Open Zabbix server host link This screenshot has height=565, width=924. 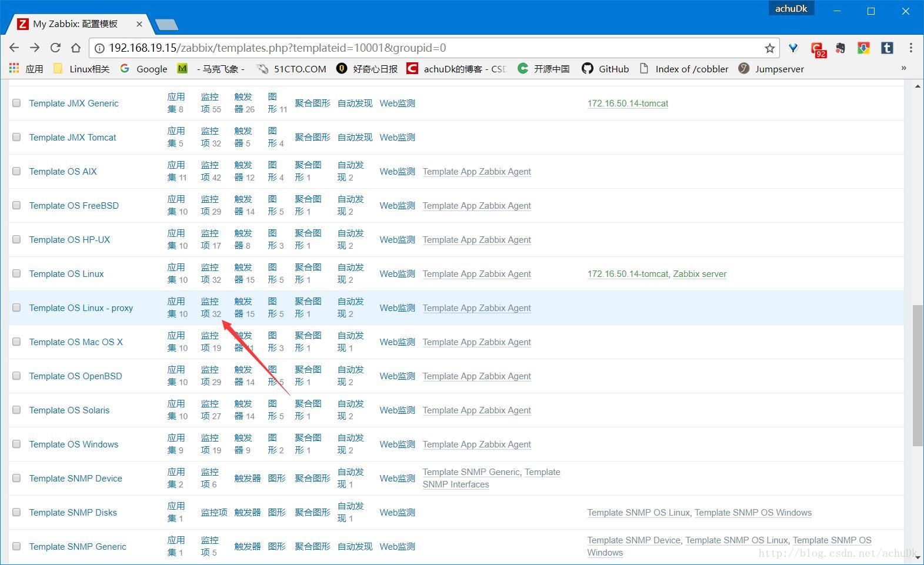pos(700,274)
